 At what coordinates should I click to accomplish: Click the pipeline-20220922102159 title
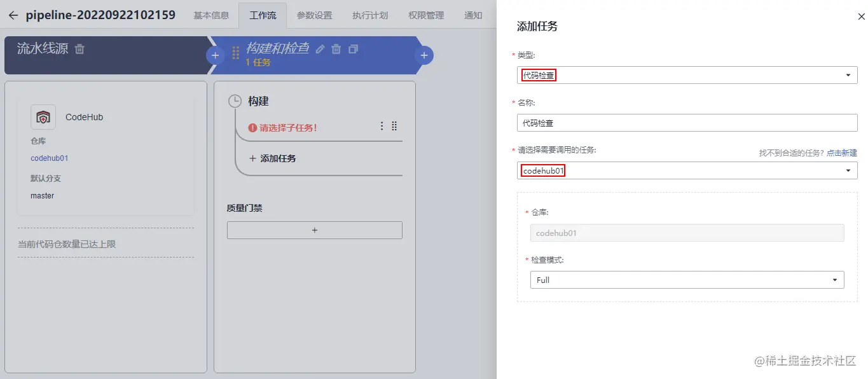(100, 15)
